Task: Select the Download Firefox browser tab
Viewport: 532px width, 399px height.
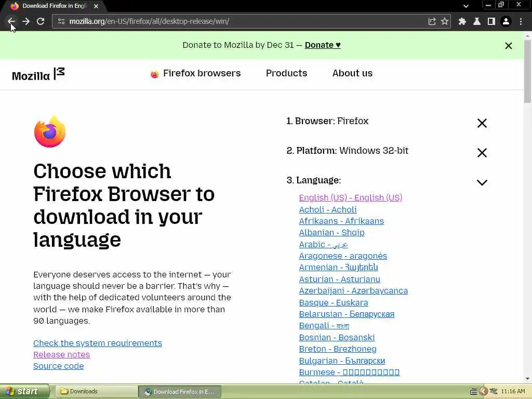Action: (54, 6)
